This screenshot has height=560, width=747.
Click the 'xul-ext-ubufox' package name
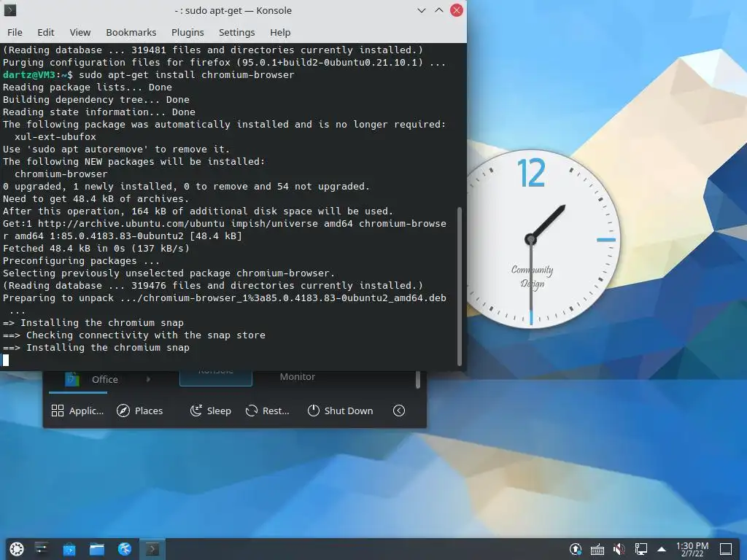(x=55, y=136)
